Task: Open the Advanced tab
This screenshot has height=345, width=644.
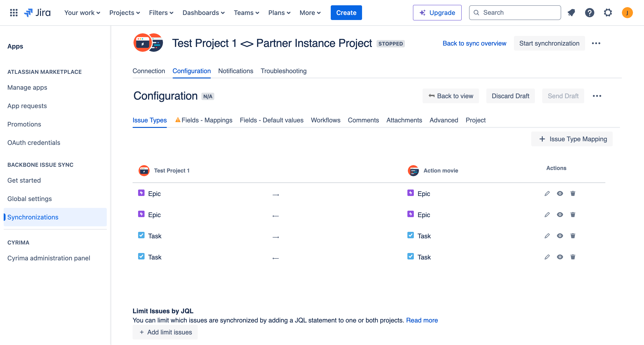Action: 444,120
